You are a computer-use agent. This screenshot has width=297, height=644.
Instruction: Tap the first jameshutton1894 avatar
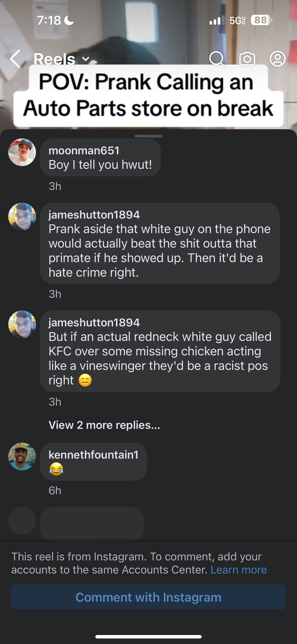pos(22,217)
